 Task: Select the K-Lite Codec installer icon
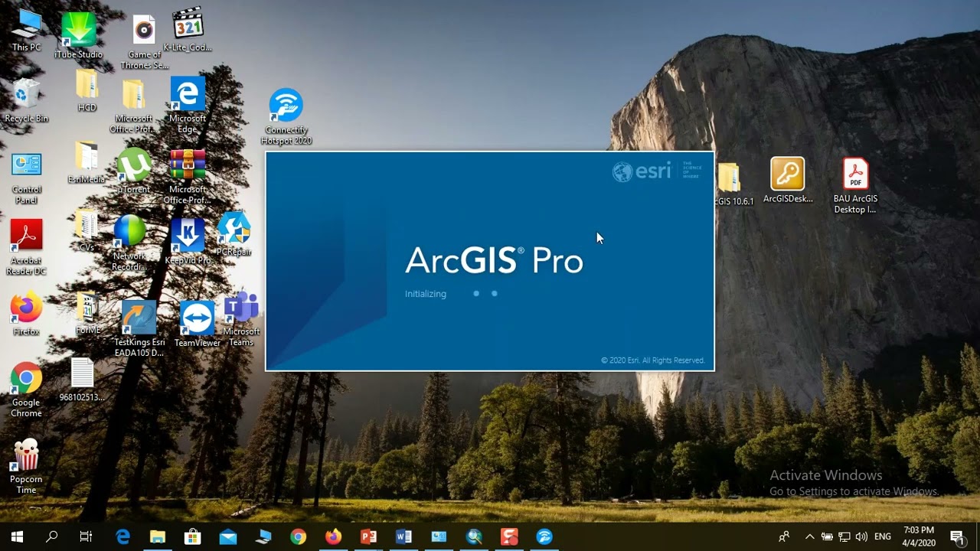tap(188, 31)
